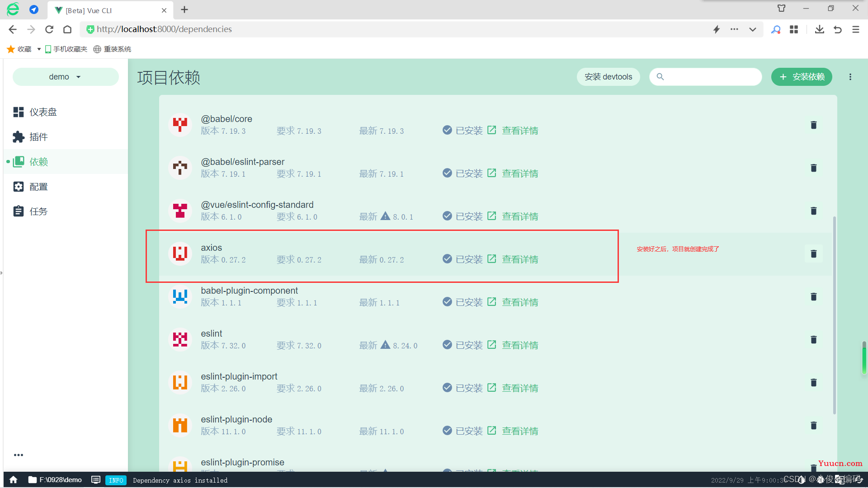
Task: Open 查看详情 link for @babel/core
Action: point(520,131)
